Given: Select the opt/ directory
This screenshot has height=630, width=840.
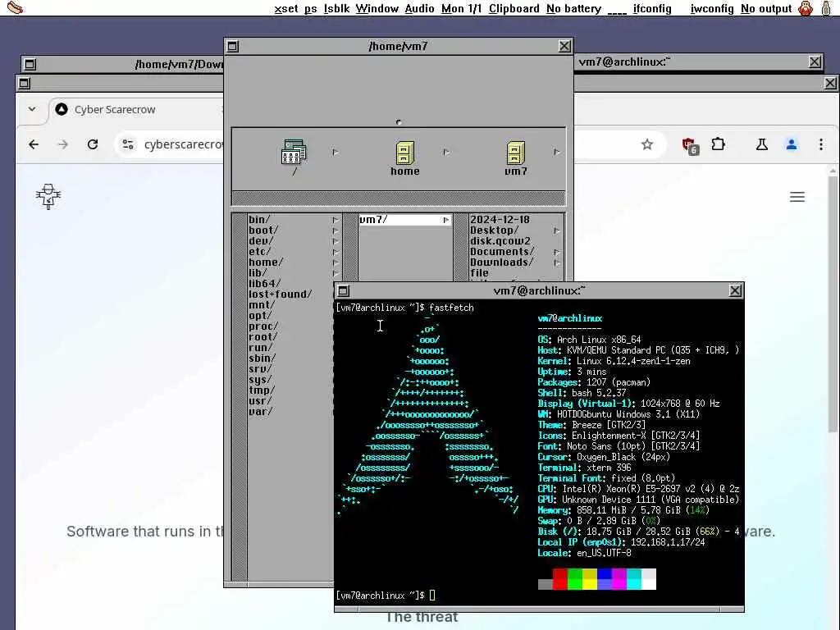Looking at the screenshot, I should [260, 316].
